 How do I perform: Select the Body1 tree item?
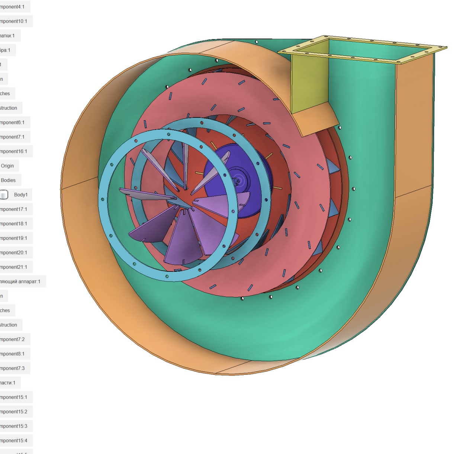(x=20, y=195)
